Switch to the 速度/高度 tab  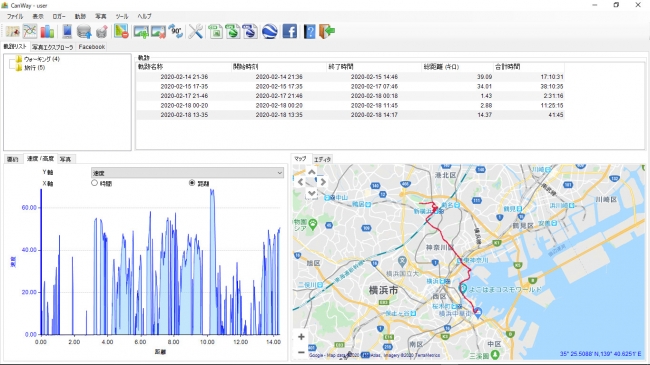tap(40, 158)
